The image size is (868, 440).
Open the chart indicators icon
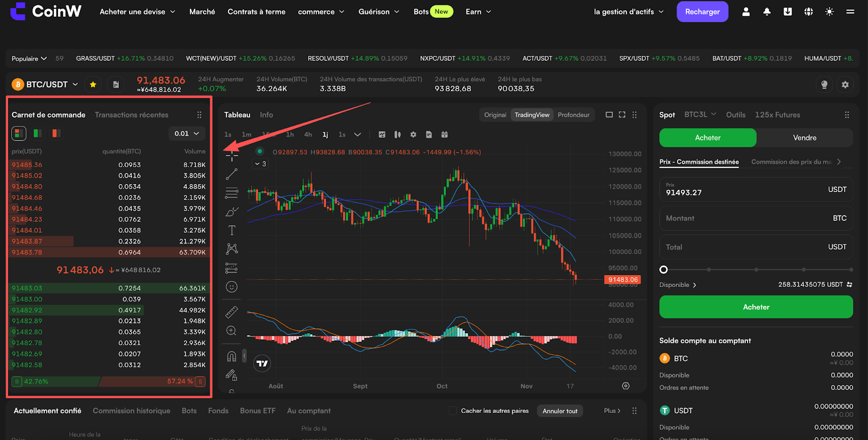click(x=382, y=135)
